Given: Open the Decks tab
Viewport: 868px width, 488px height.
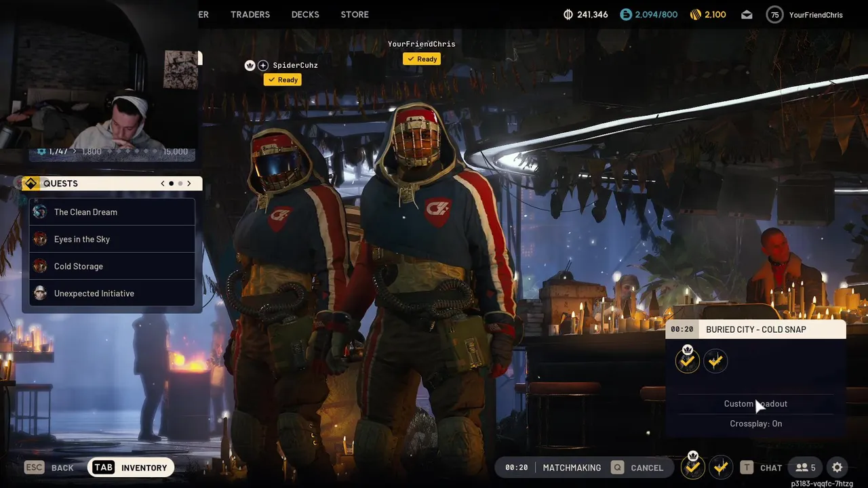Looking at the screenshot, I should tap(305, 14).
